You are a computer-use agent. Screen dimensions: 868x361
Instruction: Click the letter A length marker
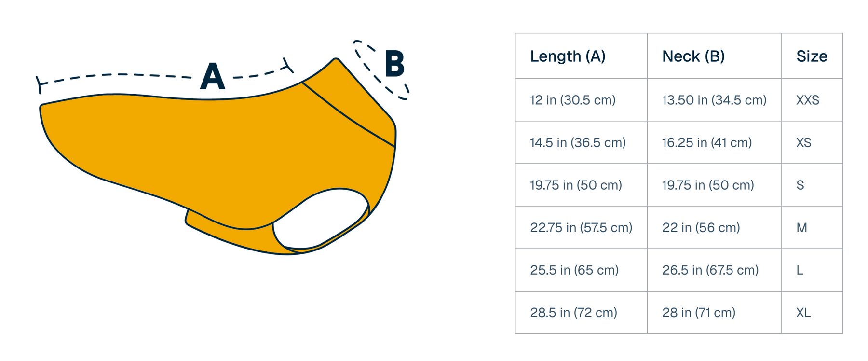click(x=213, y=77)
